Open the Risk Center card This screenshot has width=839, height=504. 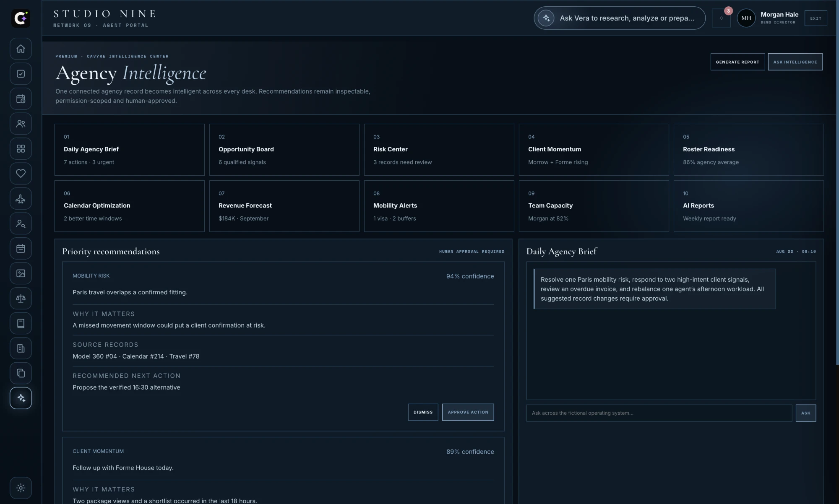(x=439, y=149)
